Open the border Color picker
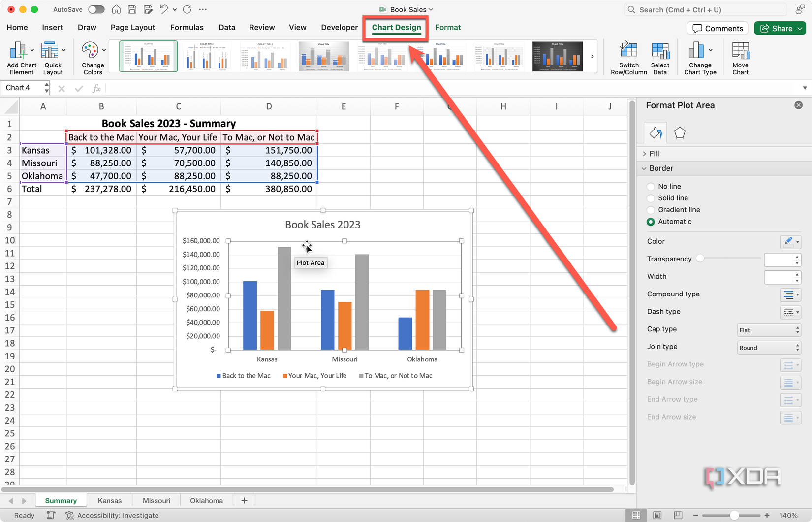The width and height of the screenshot is (812, 522). tap(790, 241)
